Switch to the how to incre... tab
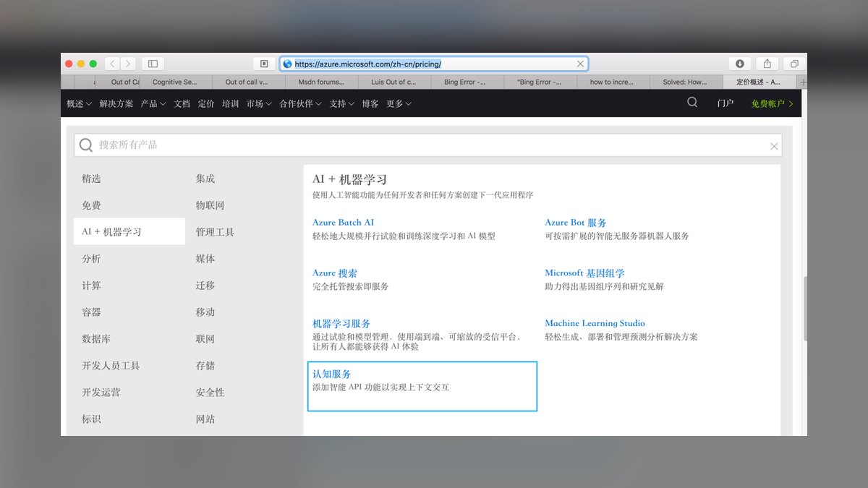 [x=613, y=82]
